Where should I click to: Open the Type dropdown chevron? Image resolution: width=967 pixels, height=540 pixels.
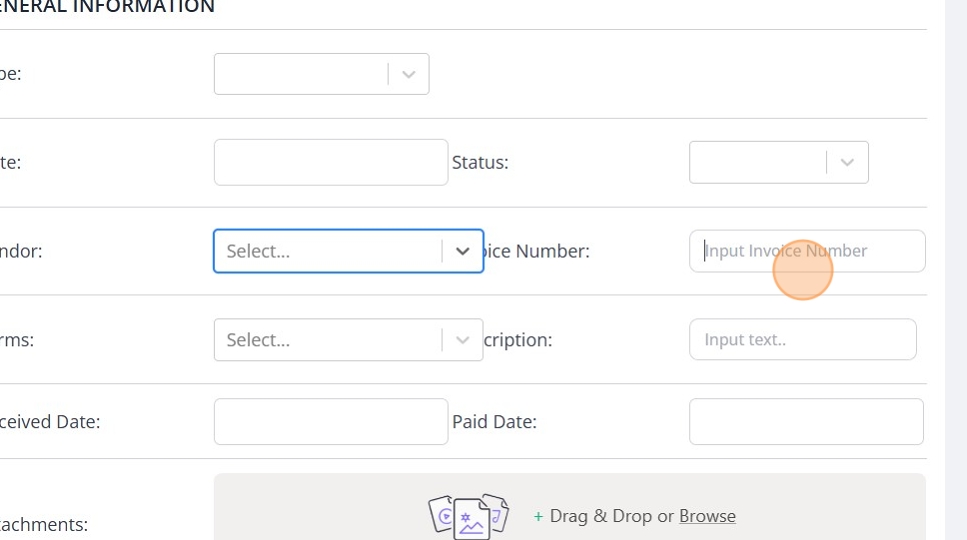[408, 74]
